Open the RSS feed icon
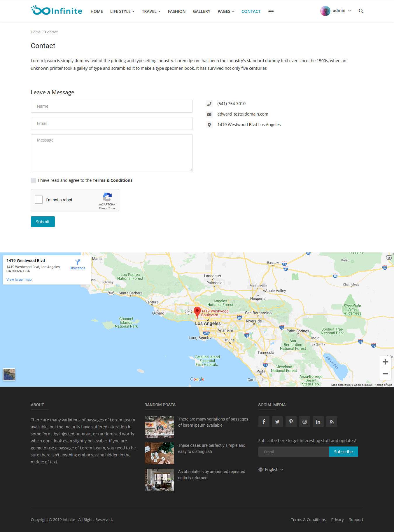 pos(332,422)
